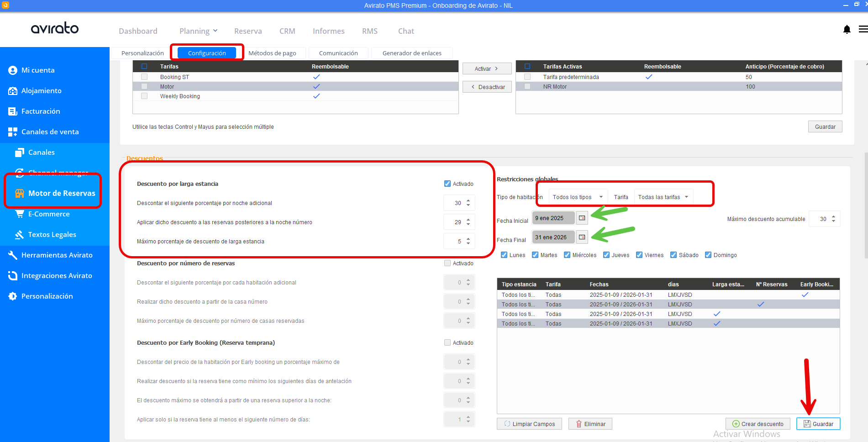Viewport: 868px width, 442px height.
Task: Select the first row in the discounts table
Action: [x=668, y=295]
